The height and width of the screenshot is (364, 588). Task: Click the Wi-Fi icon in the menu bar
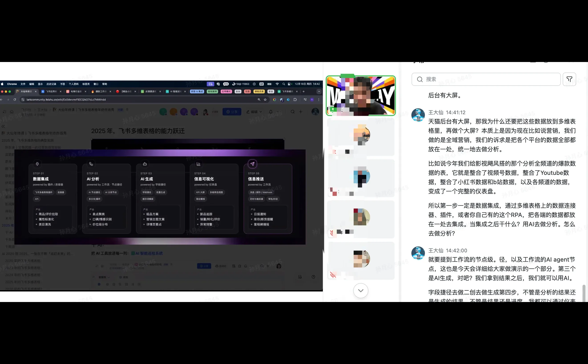pos(277,84)
